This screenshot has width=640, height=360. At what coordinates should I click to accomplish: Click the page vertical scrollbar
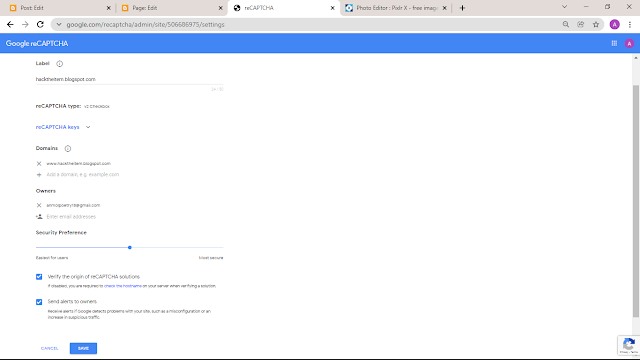pos(636,201)
